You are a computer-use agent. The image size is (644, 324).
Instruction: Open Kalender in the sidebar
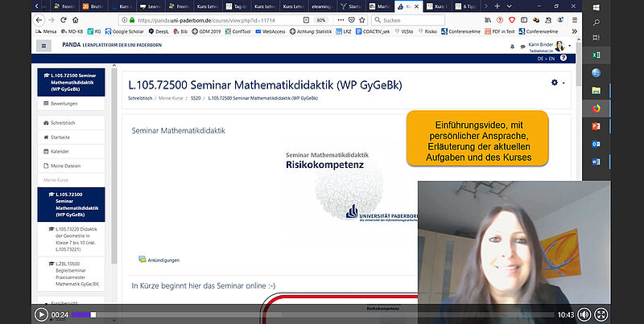click(x=71, y=151)
